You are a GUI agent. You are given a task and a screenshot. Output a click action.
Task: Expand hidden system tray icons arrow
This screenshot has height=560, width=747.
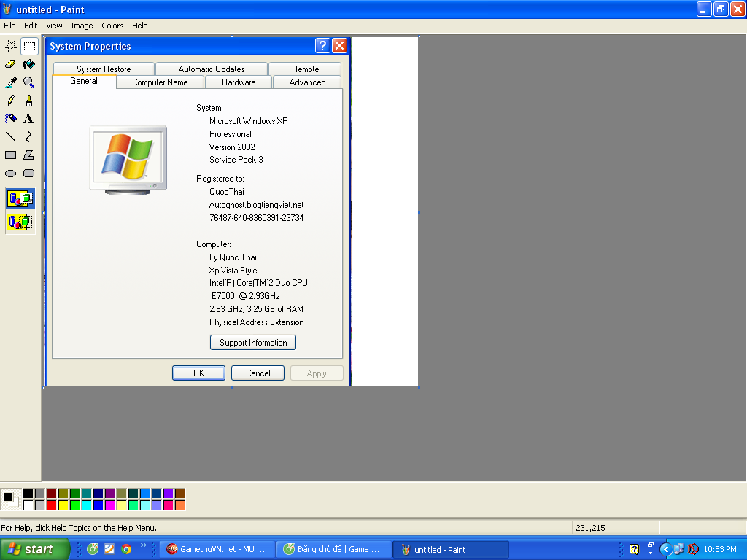click(665, 549)
